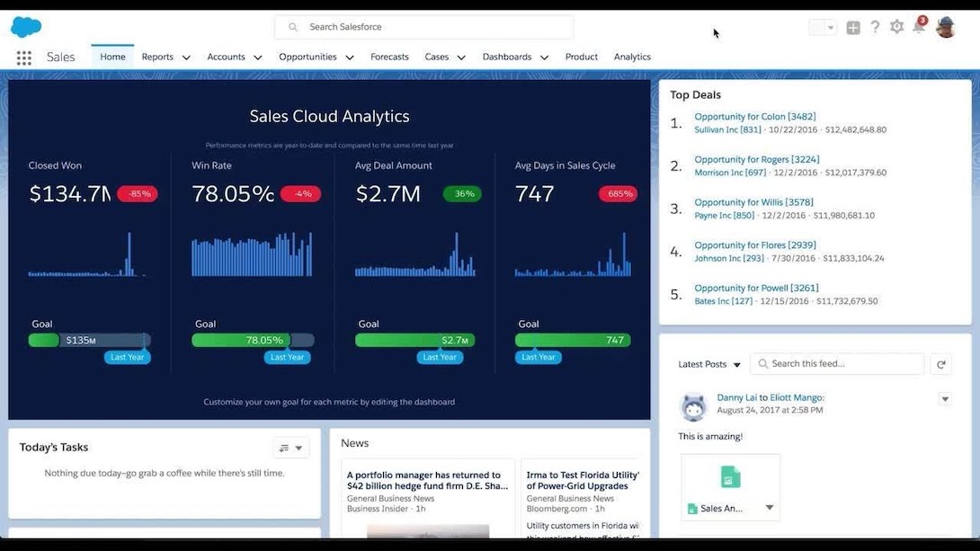Go to the Home tab
Screen dimensions: 980x551
click(x=112, y=57)
